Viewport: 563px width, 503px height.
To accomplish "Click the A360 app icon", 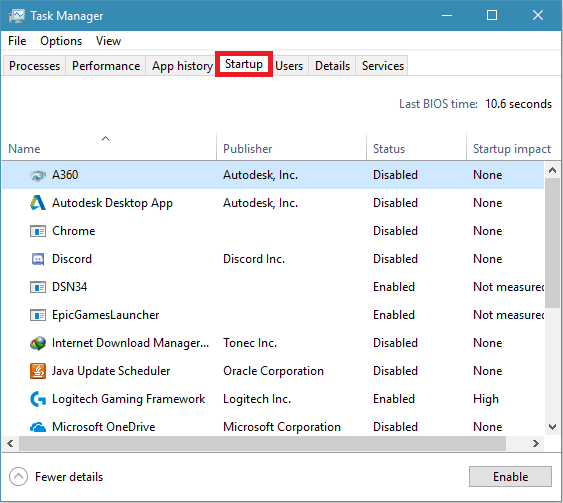I will coord(38,175).
